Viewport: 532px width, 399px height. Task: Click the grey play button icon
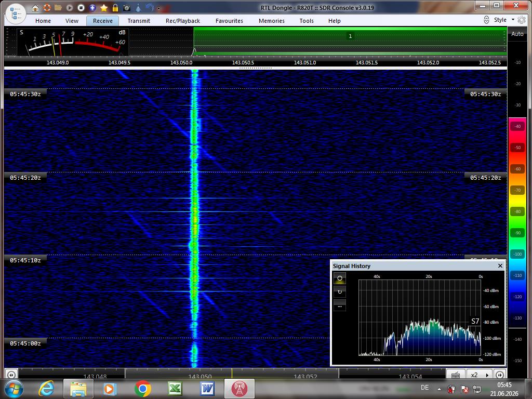coord(70,7)
